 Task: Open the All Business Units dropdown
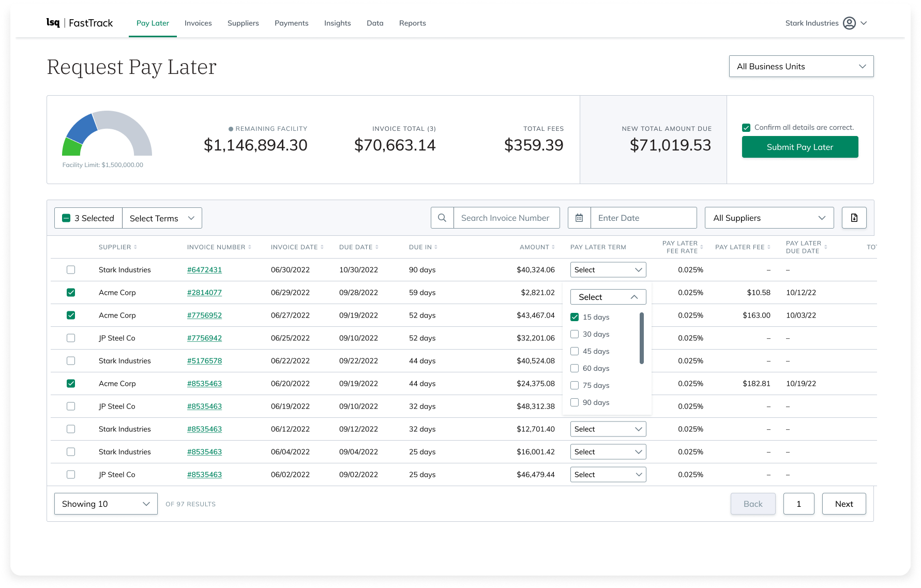tap(801, 66)
